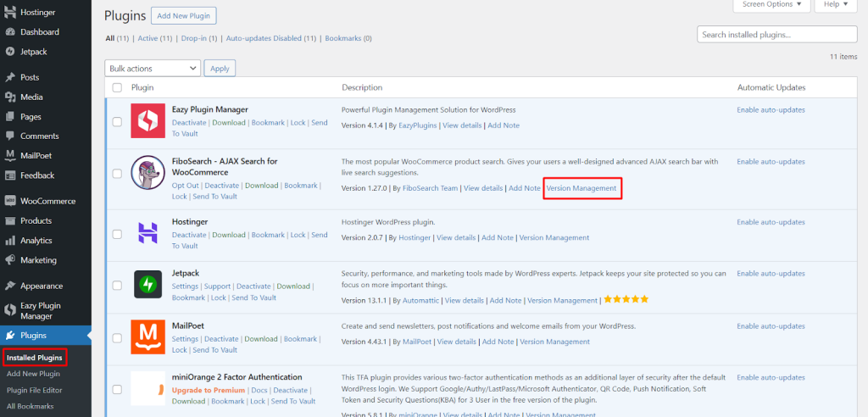Screen dimensions: 868x417
Task: Download the Hostinger plugin
Action: tap(229, 235)
